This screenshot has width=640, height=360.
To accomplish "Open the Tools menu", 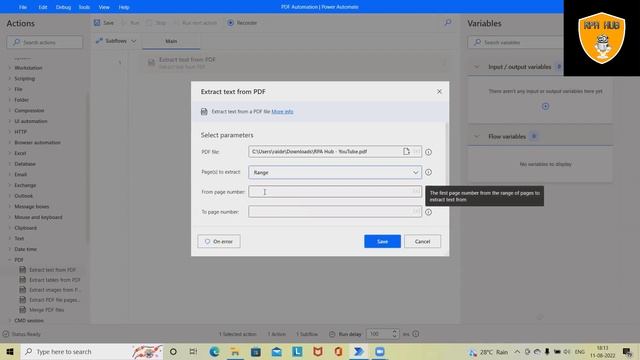I will [84, 7].
